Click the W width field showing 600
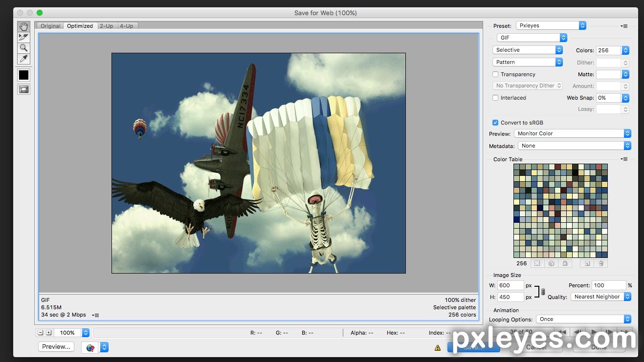Image resolution: width=644 pixels, height=362 pixels. tap(511, 285)
